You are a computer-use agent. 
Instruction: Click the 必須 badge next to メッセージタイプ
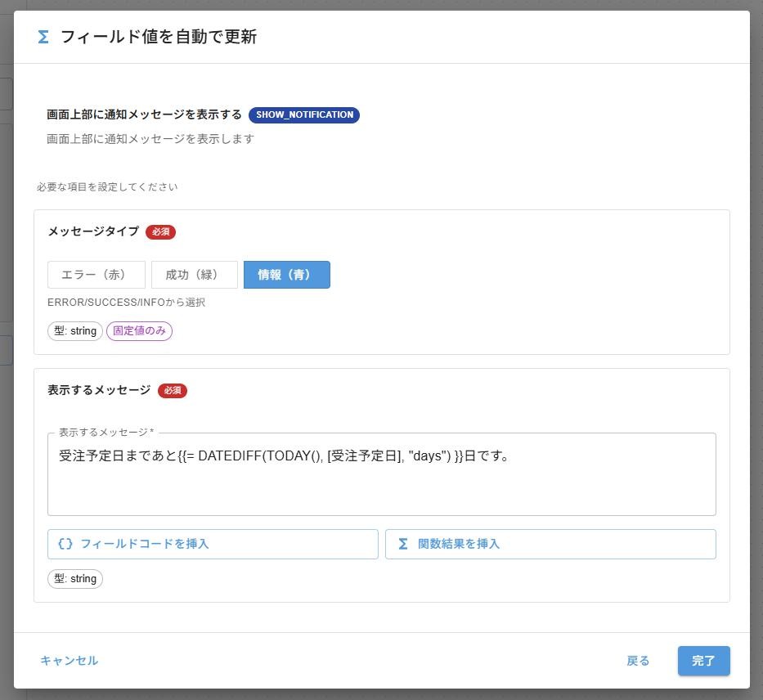point(160,231)
